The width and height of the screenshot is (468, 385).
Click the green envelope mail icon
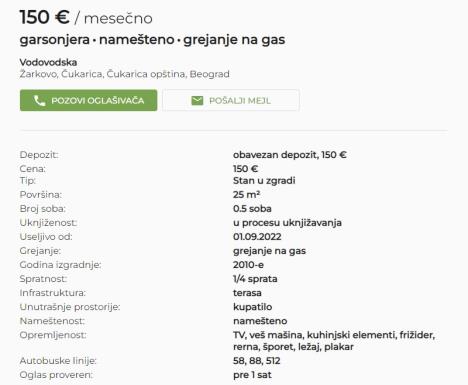click(x=197, y=100)
